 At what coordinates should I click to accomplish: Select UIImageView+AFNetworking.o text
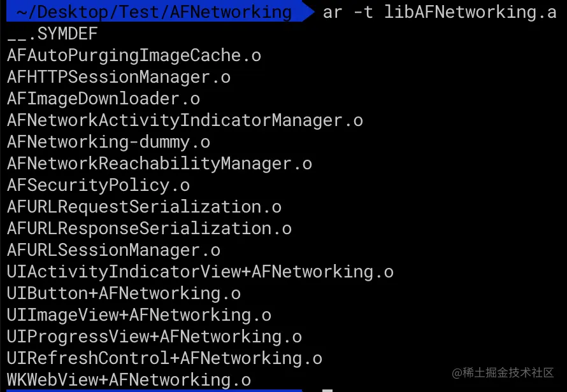click(140, 315)
